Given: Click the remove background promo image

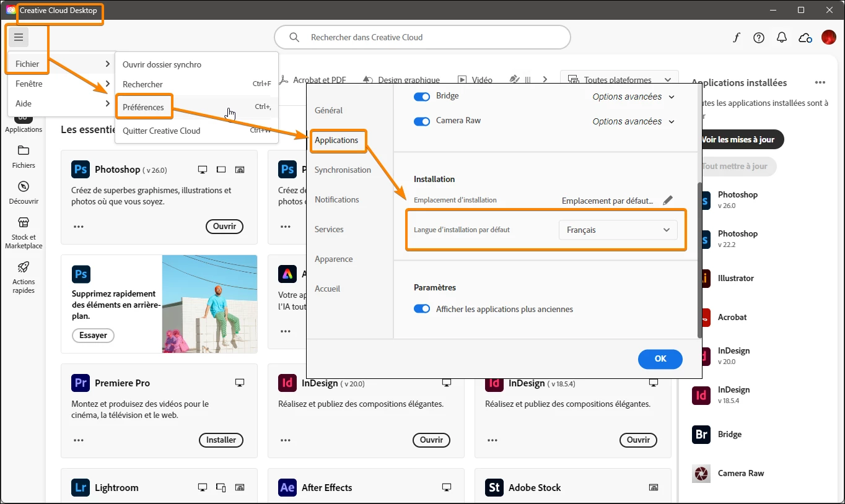Looking at the screenshot, I should pyautogui.click(x=209, y=304).
